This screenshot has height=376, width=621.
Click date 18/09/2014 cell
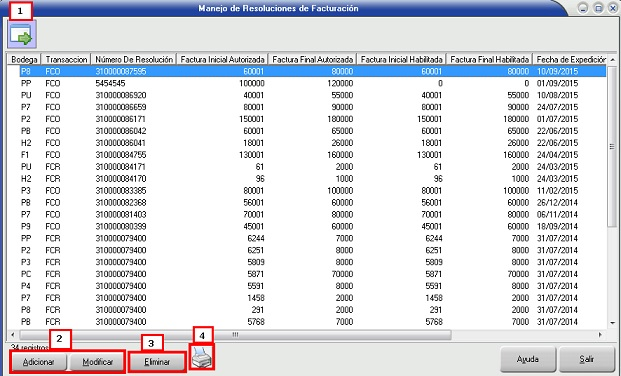(x=557, y=226)
